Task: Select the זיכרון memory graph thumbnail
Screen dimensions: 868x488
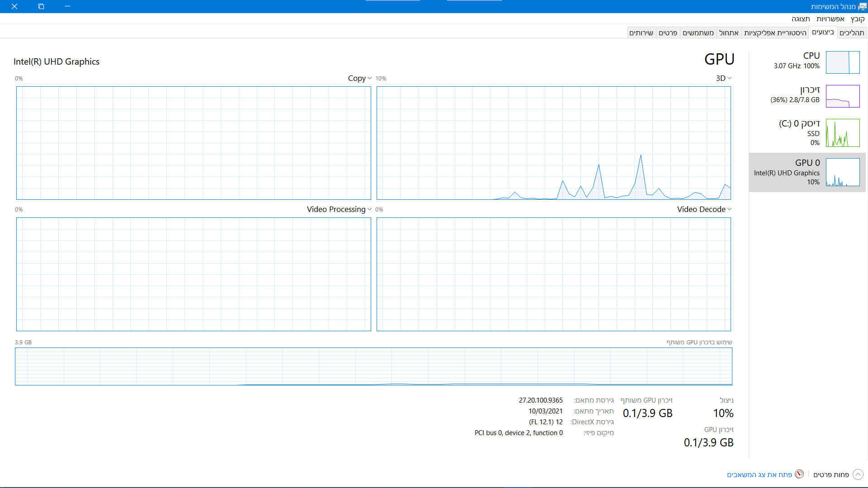Action: 843,96
